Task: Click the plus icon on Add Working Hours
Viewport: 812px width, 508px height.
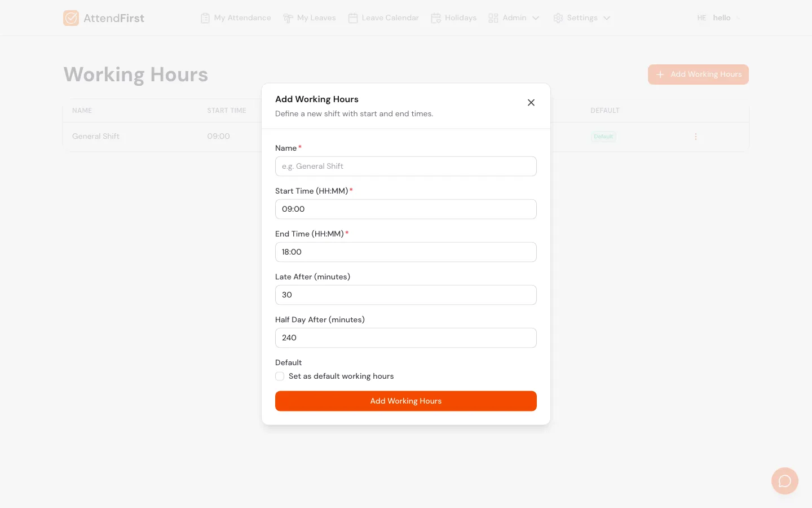Action: [660, 74]
